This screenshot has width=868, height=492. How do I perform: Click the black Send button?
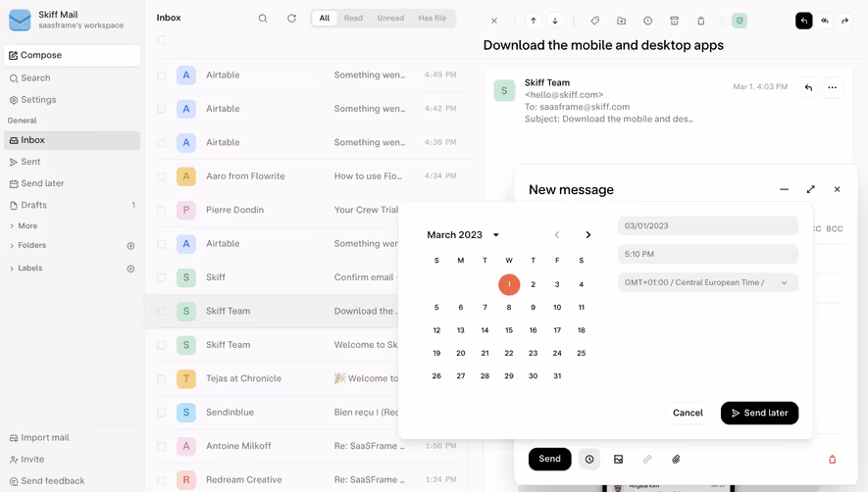pyautogui.click(x=549, y=459)
